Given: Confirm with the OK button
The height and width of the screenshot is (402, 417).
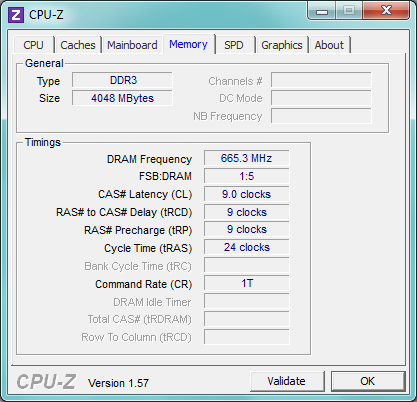Looking at the screenshot, I should tap(368, 381).
